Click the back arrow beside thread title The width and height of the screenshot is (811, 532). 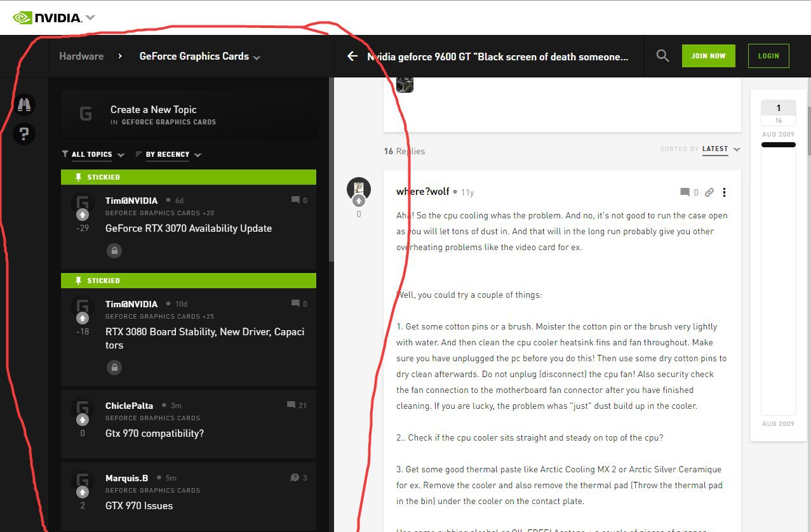(x=352, y=57)
